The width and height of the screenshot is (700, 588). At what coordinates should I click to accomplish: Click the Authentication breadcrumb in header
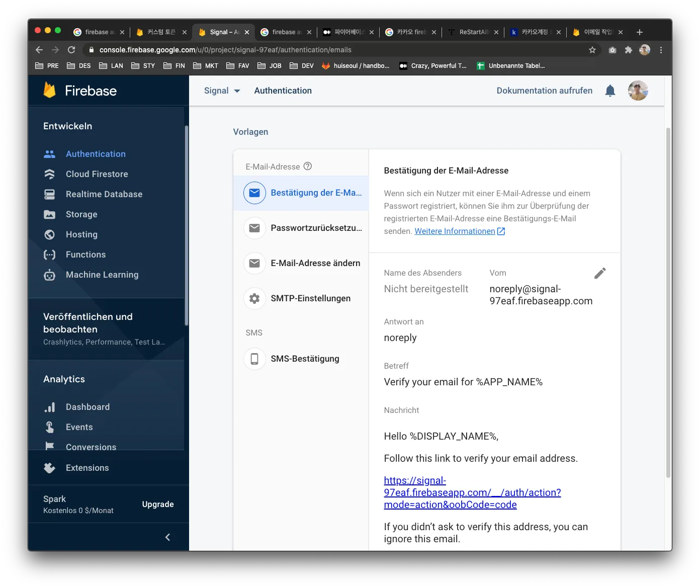coord(283,91)
